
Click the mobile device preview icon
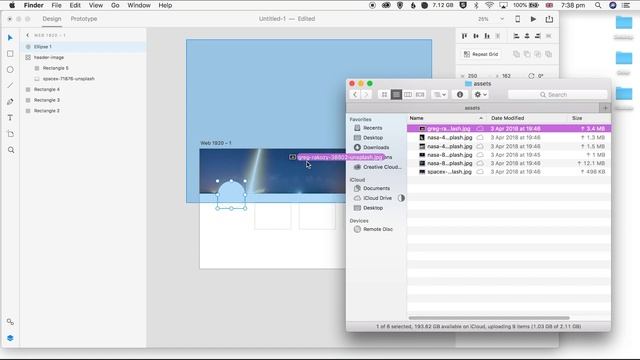pos(518,19)
